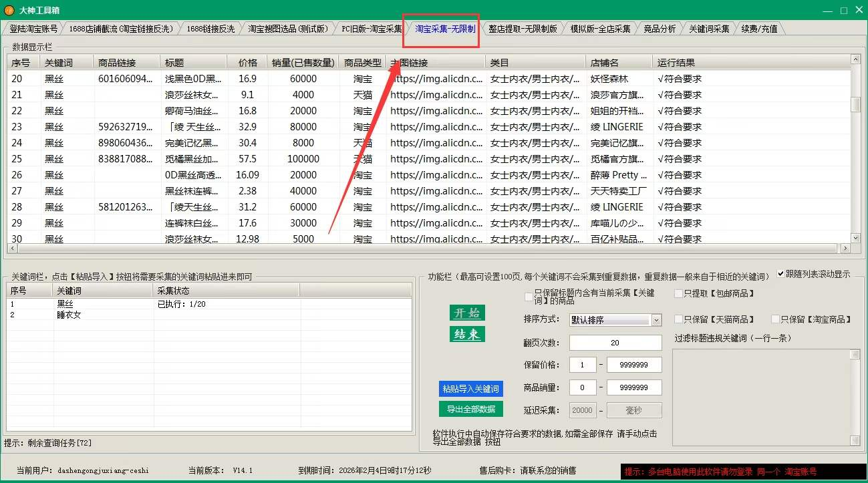Image resolution: width=868 pixels, height=483 pixels.
Task: Click the 翻页次数 input field showing 20
Action: pos(615,343)
